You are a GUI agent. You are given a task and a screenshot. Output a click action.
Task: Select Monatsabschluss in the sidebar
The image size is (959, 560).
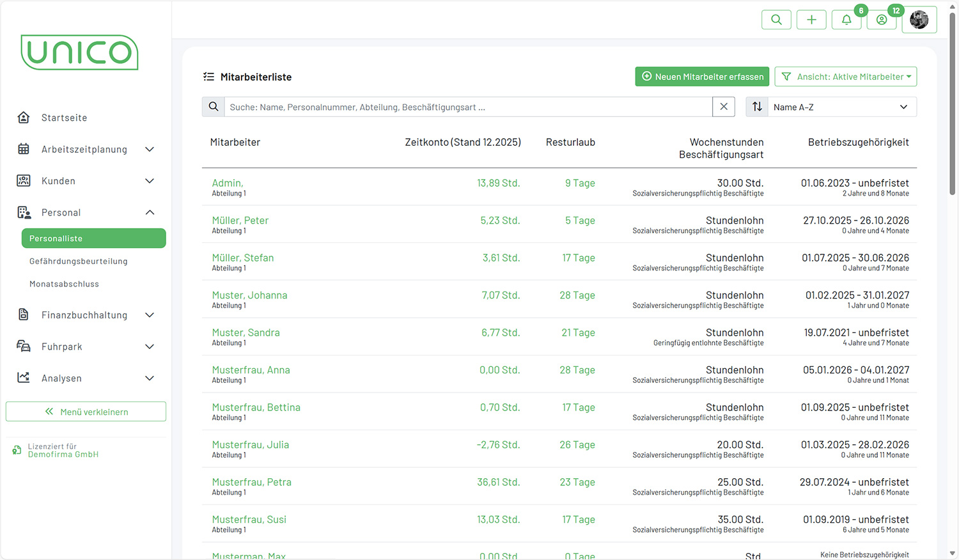(x=64, y=284)
